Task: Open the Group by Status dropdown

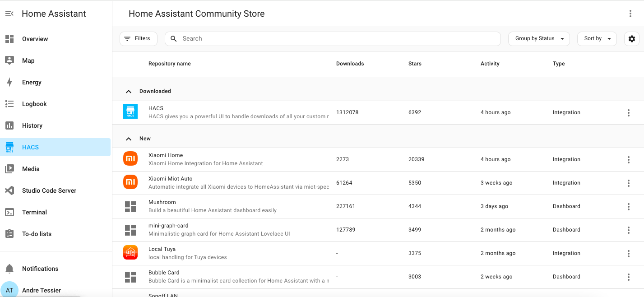Action: coord(539,39)
